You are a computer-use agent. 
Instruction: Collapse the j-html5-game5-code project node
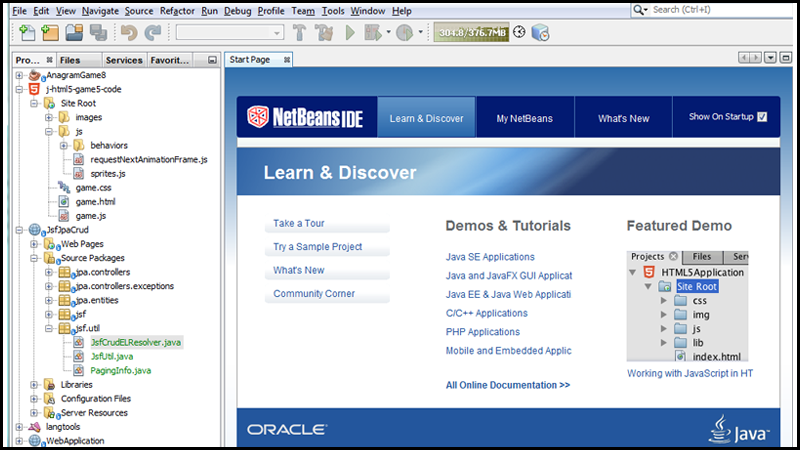tap(19, 89)
